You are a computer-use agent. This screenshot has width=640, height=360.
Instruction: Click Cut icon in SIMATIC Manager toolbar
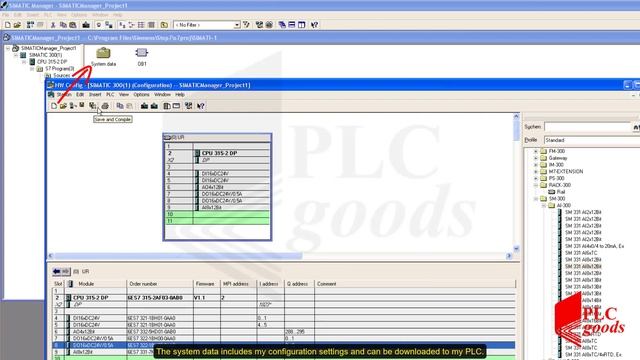coord(53,25)
